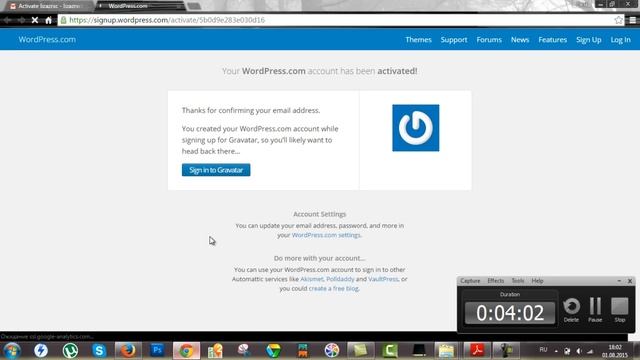Image resolution: width=640 pixels, height=360 pixels.
Task: Click the Chrome taskbar icon
Action: pyautogui.click(x=187, y=351)
